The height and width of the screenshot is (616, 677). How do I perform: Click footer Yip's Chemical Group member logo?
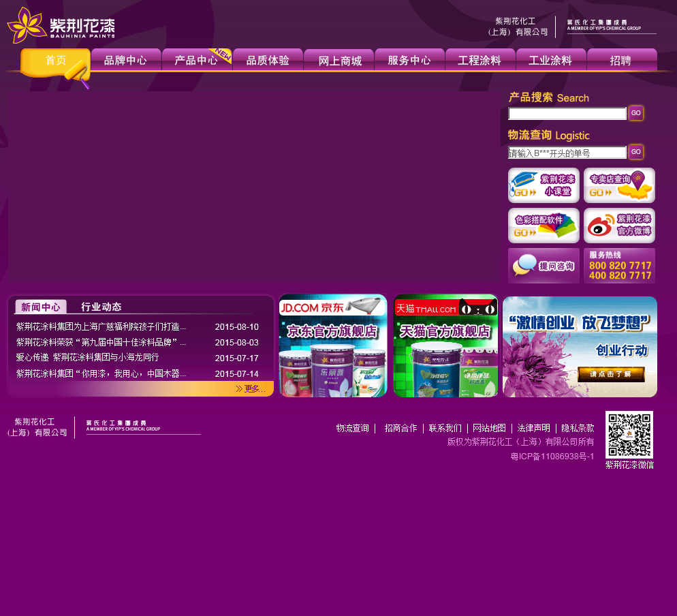coord(143,427)
